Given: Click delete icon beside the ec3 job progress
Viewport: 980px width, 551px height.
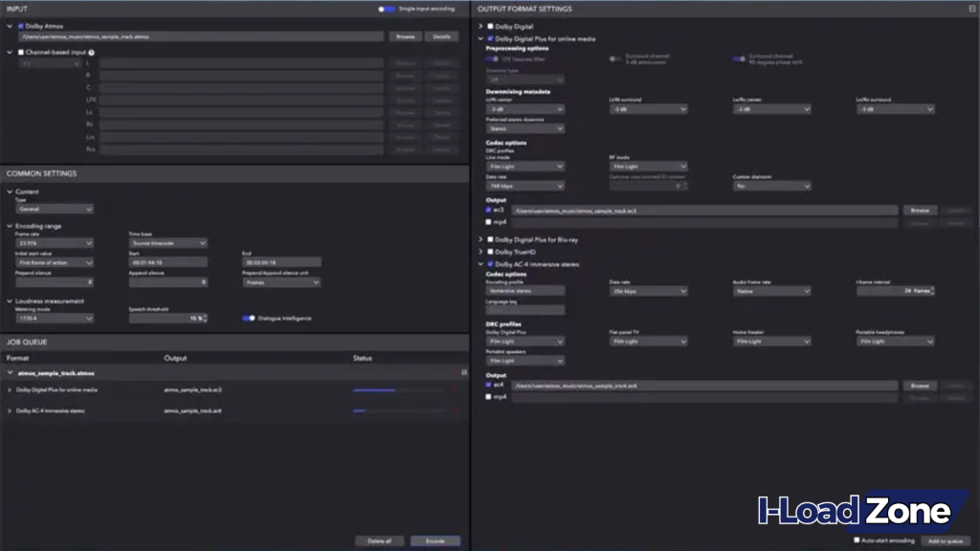Looking at the screenshot, I should 454,389.
